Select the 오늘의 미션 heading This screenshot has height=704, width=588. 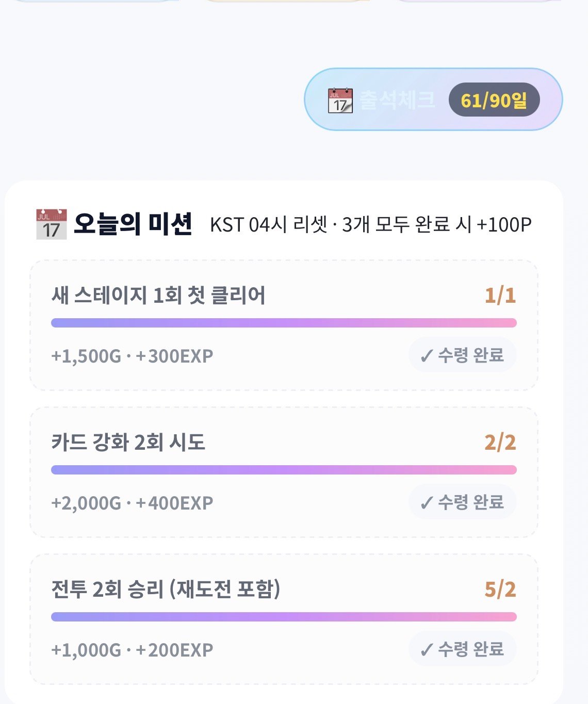pos(133,224)
